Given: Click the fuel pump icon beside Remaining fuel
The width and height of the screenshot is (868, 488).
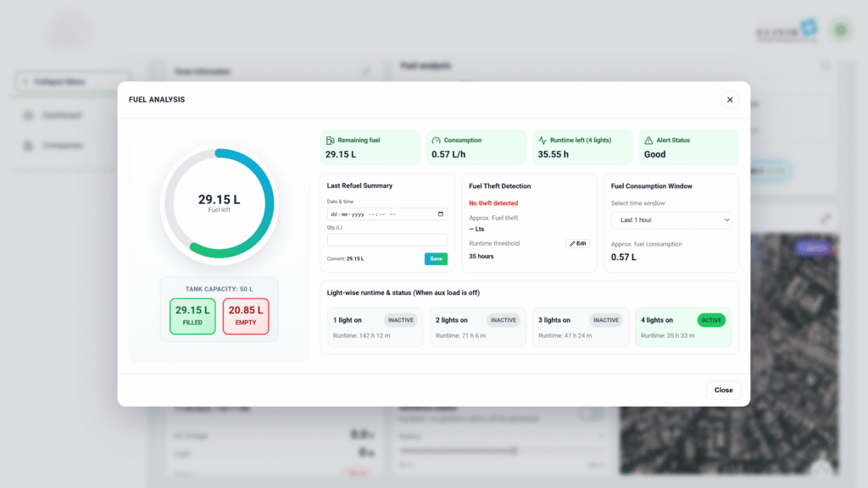Looking at the screenshot, I should (x=330, y=140).
